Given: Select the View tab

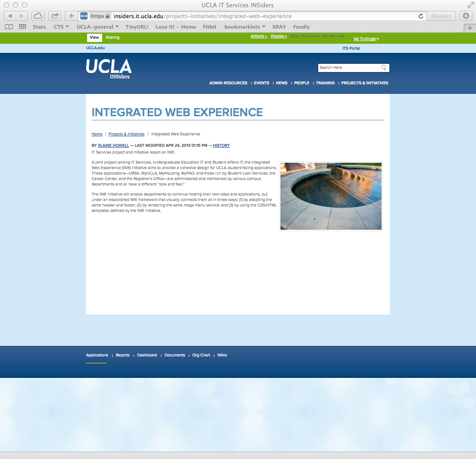Looking at the screenshot, I should pos(94,37).
